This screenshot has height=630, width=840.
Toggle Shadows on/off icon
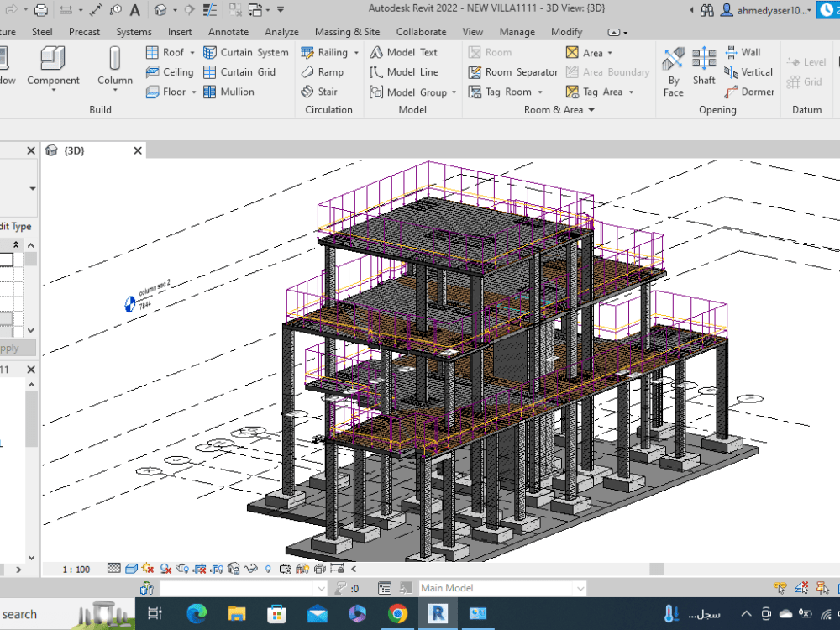165,569
